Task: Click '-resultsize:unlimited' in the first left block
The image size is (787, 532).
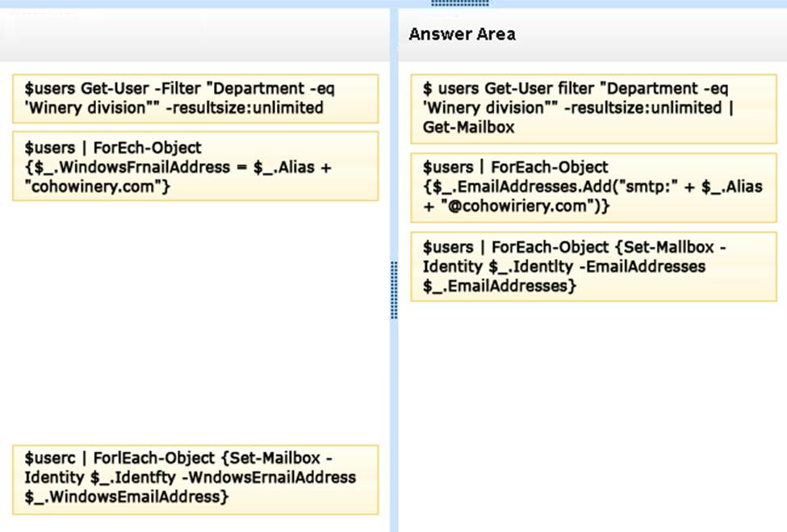Action: [x=252, y=107]
